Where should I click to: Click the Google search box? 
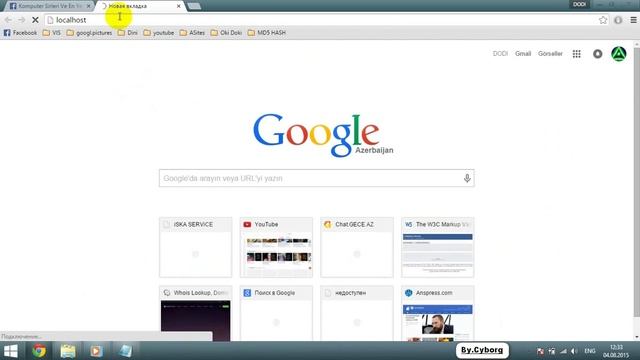click(x=317, y=178)
